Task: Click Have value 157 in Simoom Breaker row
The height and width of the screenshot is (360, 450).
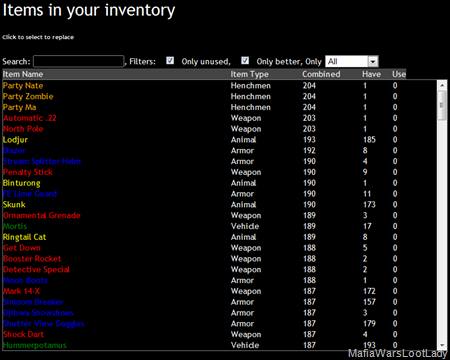Action: pos(369,302)
